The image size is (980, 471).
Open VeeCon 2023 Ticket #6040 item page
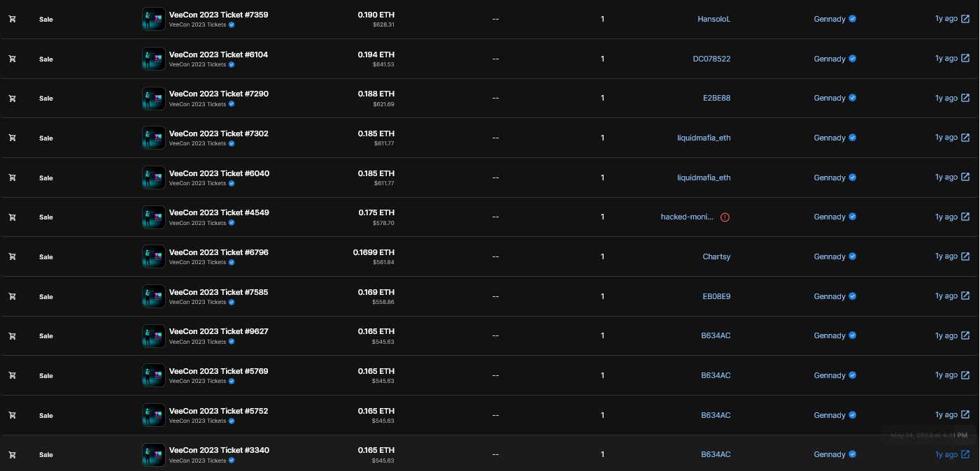coord(219,173)
